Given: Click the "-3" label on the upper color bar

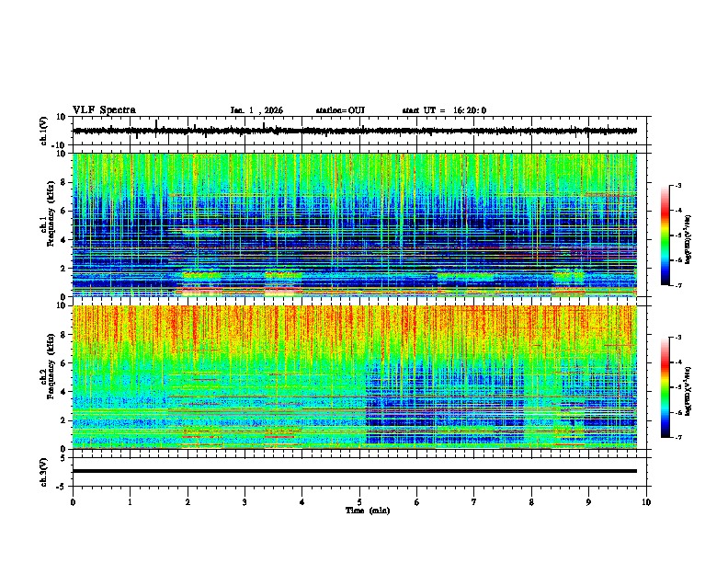Looking at the screenshot, I should coord(678,185).
